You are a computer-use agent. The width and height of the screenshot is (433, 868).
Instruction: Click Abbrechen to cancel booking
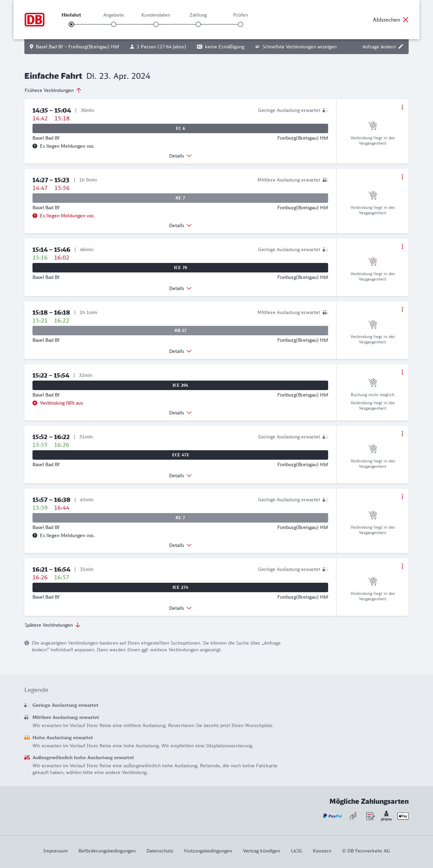[x=391, y=20]
